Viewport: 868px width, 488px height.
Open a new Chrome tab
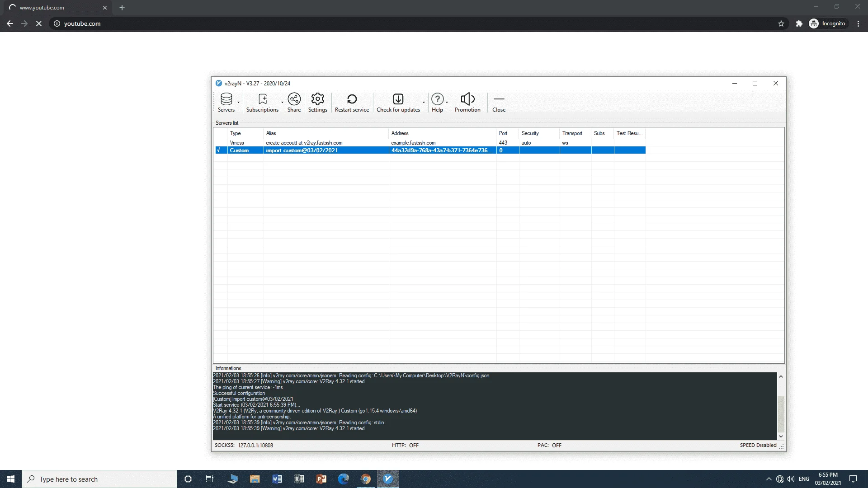[x=122, y=8]
